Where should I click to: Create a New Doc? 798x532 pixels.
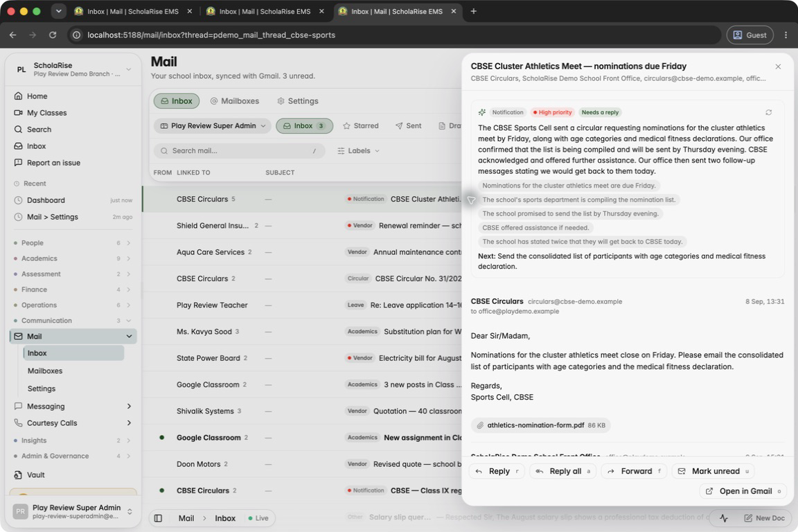pos(764,518)
